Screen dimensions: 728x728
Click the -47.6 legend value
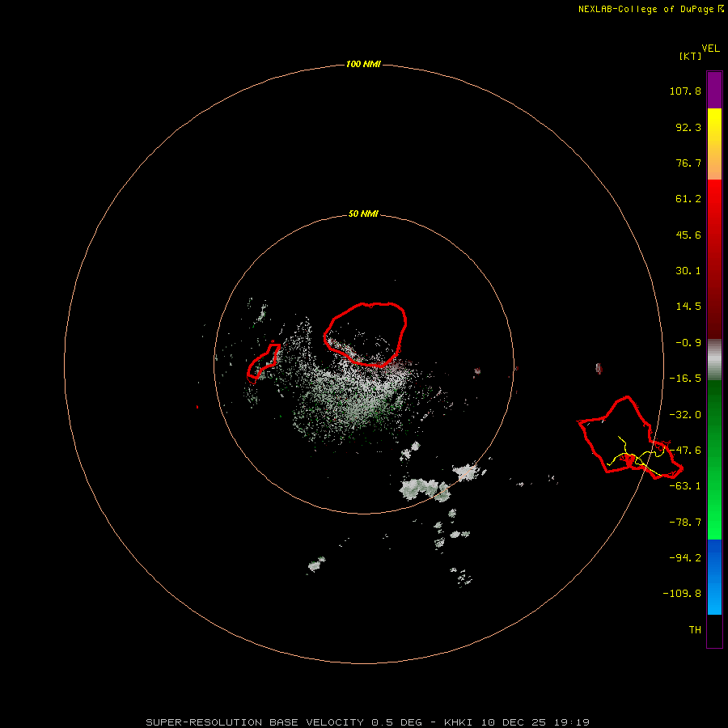pyautogui.click(x=685, y=451)
